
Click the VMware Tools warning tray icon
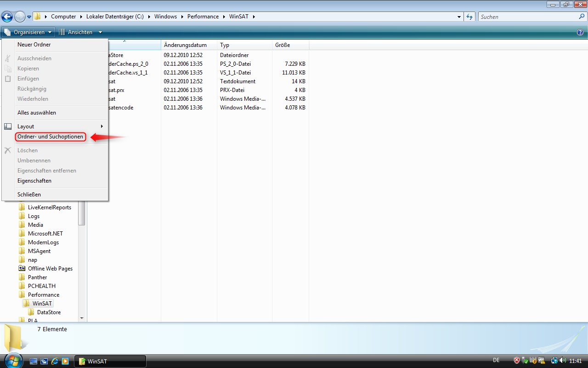click(x=541, y=360)
